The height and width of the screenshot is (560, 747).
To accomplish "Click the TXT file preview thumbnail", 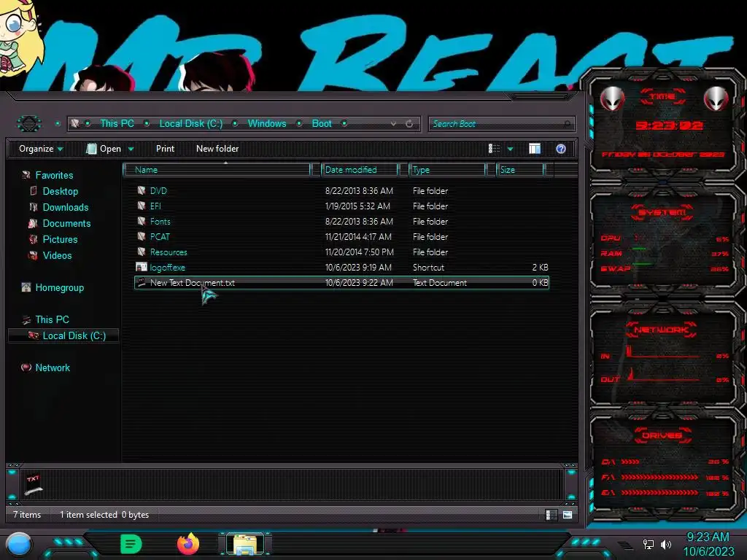I will 34,485.
